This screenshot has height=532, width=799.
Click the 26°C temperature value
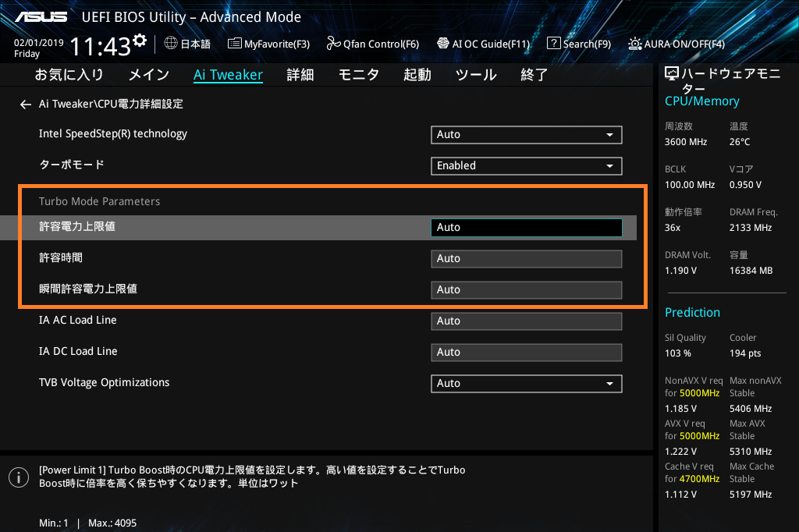[x=740, y=142]
